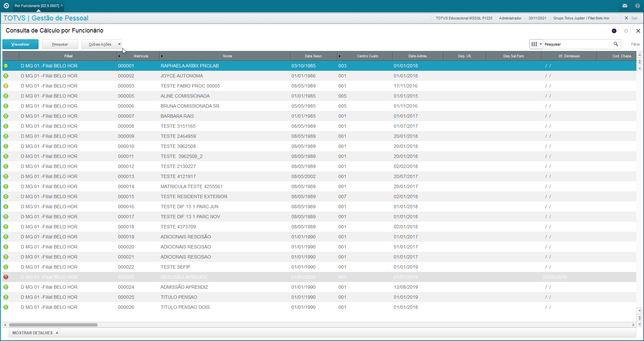The height and width of the screenshot is (341, 644).
Task: Click the Dt. Demissao column header
Action: [569, 56]
